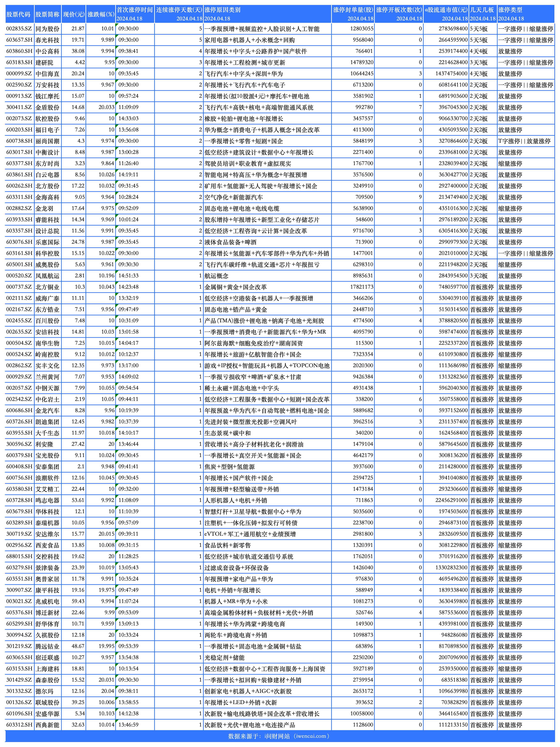Click stock name 中化岩土
560x747 pixels.
click(48, 399)
